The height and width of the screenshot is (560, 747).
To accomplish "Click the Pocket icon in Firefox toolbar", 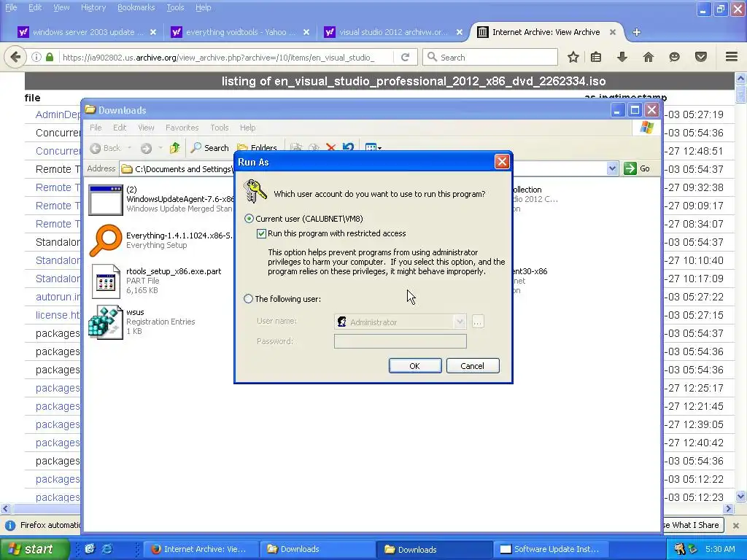I will pos(701,57).
